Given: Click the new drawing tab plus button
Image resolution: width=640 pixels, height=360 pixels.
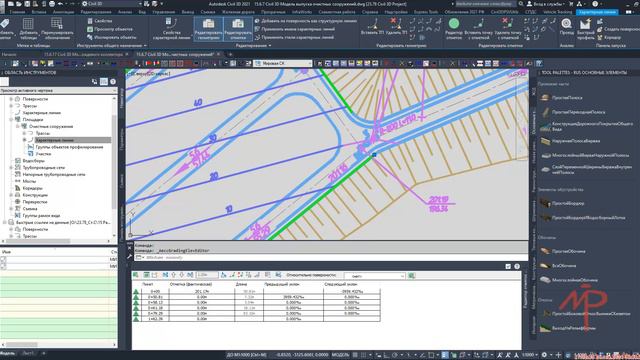Looking at the screenshot, I should 230,54.
